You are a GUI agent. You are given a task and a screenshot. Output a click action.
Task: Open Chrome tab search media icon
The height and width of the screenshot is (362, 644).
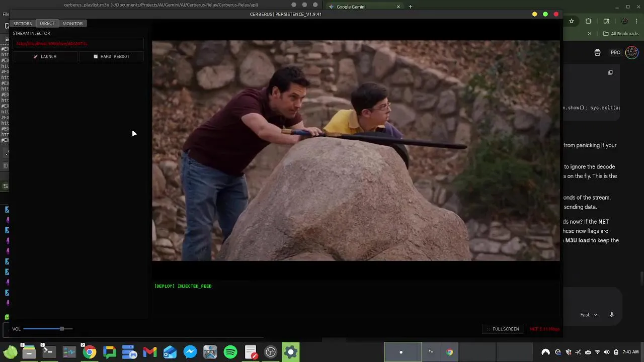point(606,21)
